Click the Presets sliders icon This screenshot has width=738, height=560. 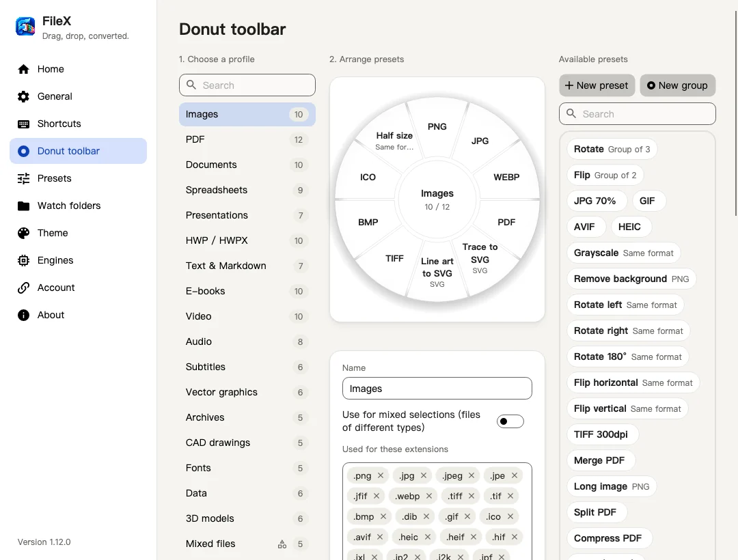(23, 178)
